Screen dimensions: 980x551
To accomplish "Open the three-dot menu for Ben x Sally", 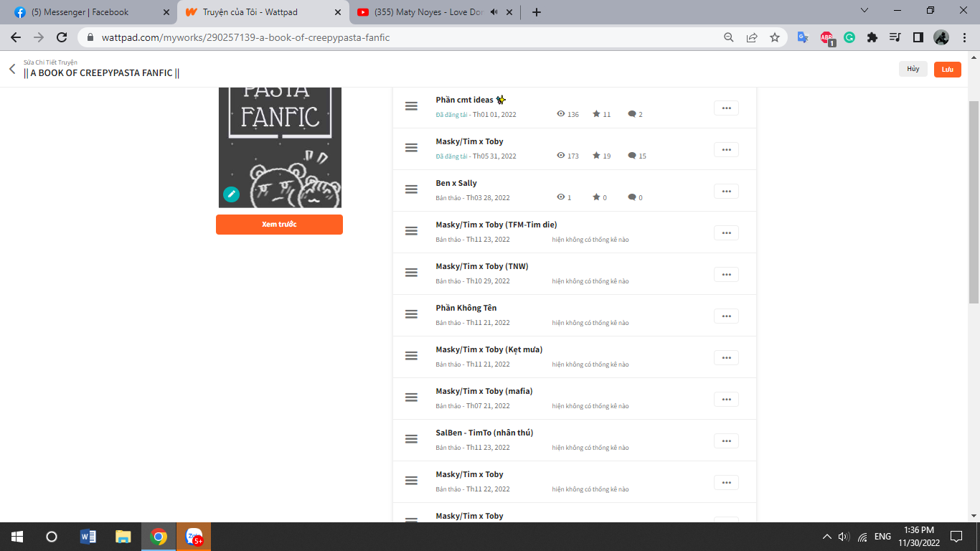I will [x=726, y=191].
